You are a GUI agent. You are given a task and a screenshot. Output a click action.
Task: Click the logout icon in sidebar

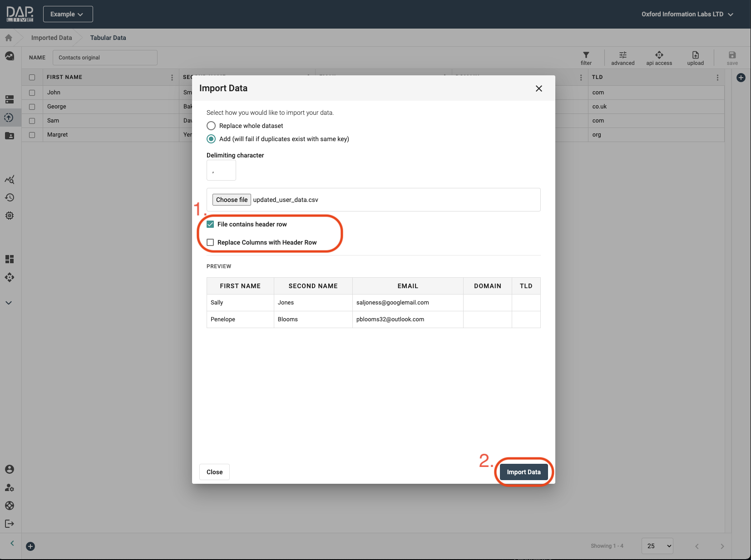coord(10,524)
